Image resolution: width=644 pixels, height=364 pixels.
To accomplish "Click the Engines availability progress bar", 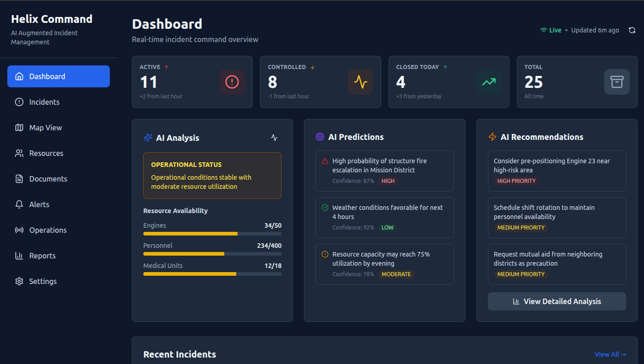I will 212,234.
